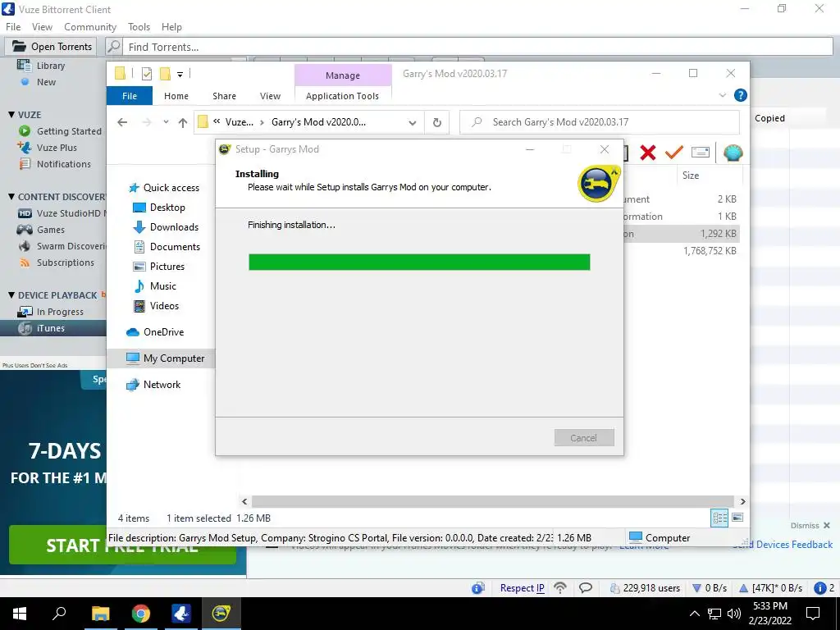The image size is (840, 630).
Task: Click the red X delete icon in Explorer toolbar
Action: (648, 153)
